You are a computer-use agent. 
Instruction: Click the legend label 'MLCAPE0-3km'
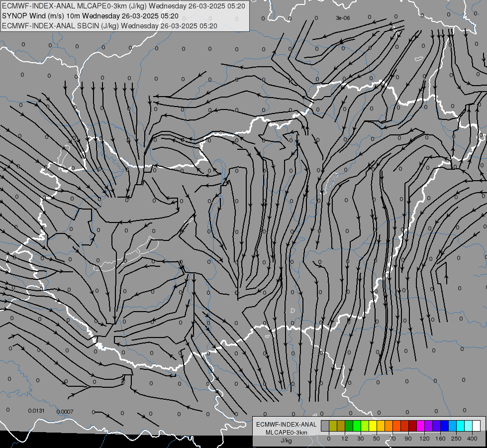(287, 433)
